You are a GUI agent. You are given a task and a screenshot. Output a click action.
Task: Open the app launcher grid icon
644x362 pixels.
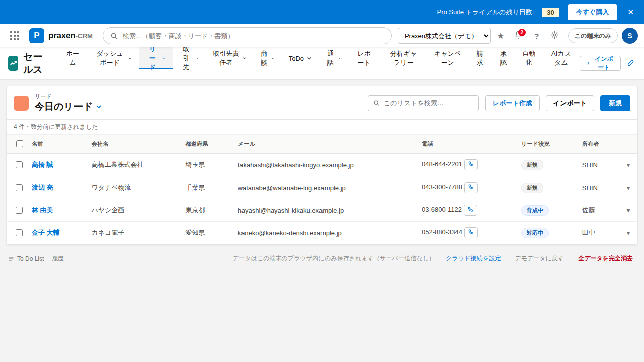[15, 36]
